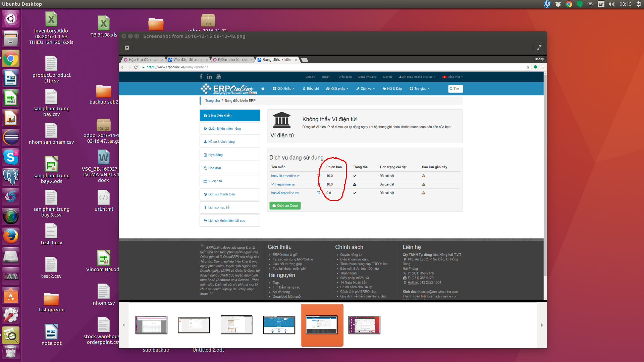
Task: Select the List gia von folder
Action: [51, 302]
